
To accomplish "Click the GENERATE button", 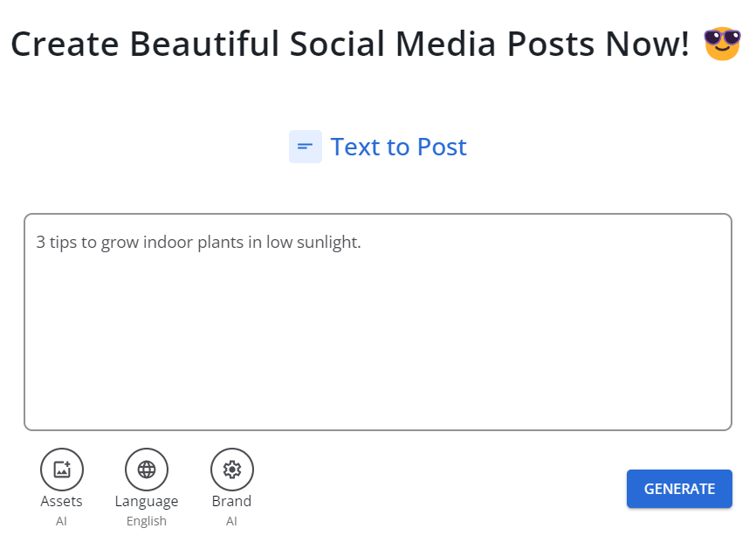I will coord(679,489).
